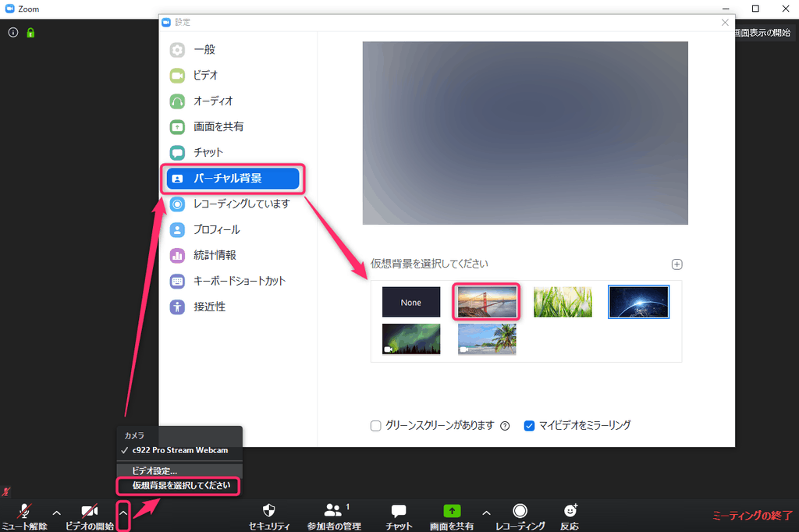Toggle the mirror my video checkbox
Viewport: 799px width, 532px height.
click(x=530, y=426)
